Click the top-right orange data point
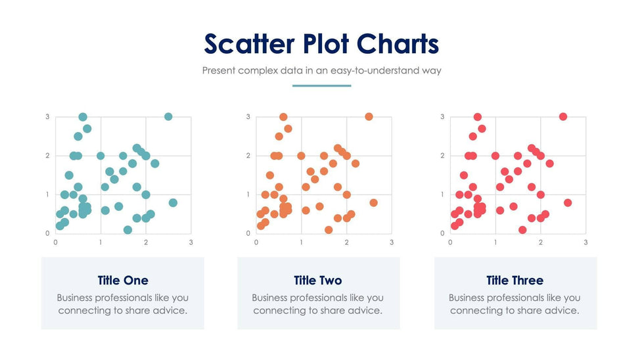The height and width of the screenshot is (362, 644). pos(369,117)
